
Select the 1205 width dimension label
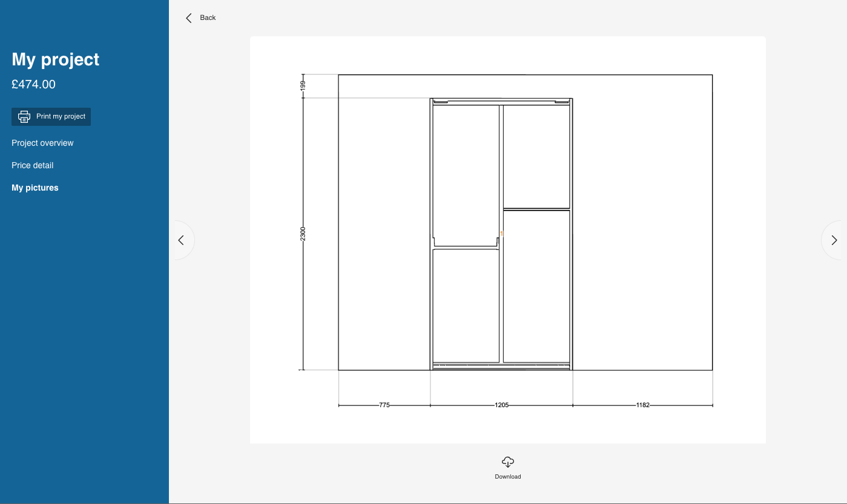click(x=501, y=405)
